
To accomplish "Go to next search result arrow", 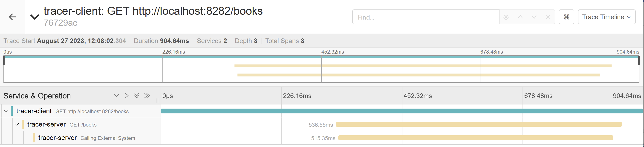I will (534, 17).
